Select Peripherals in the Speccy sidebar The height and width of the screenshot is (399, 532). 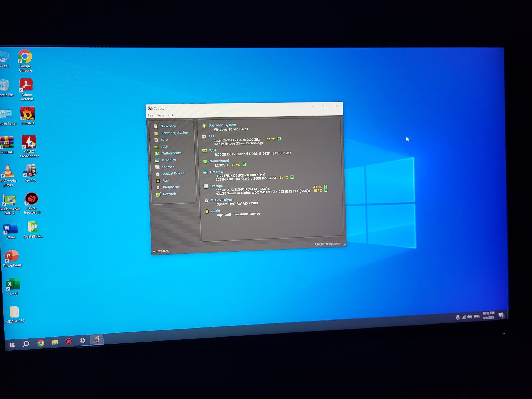[x=172, y=187]
